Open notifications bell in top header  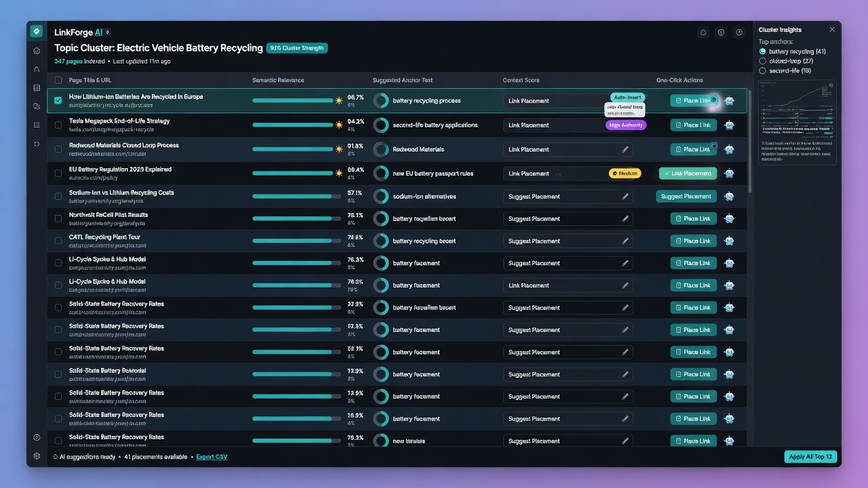point(703,32)
